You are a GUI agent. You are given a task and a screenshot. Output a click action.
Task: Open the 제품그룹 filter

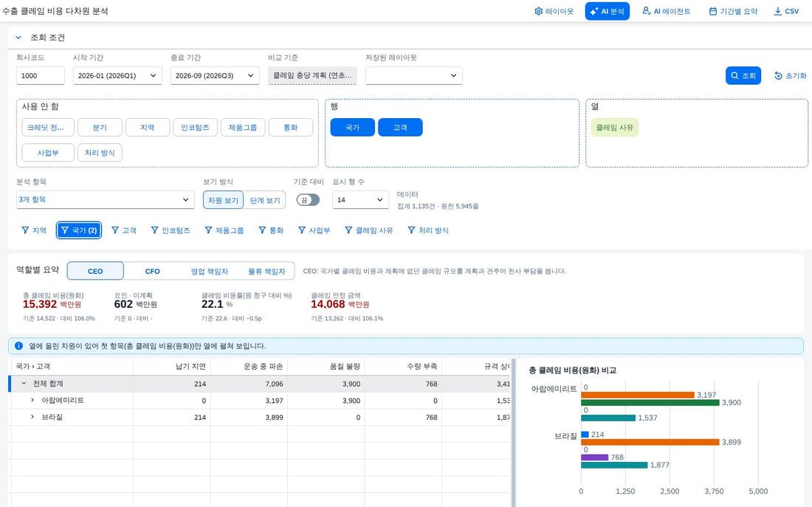[224, 230]
